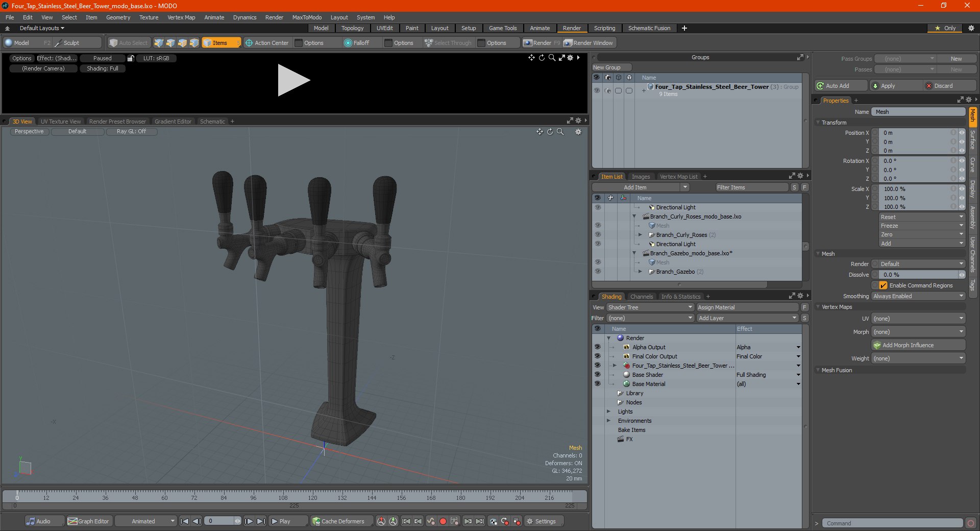This screenshot has width=980, height=531.
Task: Open the Vertex Map menu
Action: [x=181, y=17]
